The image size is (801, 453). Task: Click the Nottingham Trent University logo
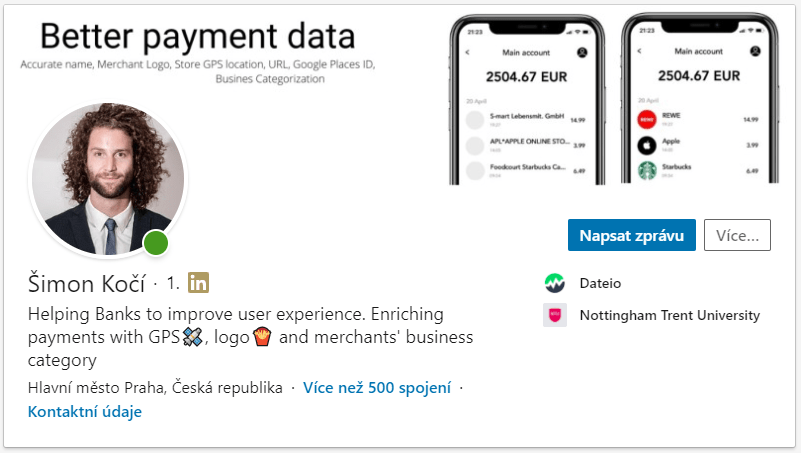(555, 315)
